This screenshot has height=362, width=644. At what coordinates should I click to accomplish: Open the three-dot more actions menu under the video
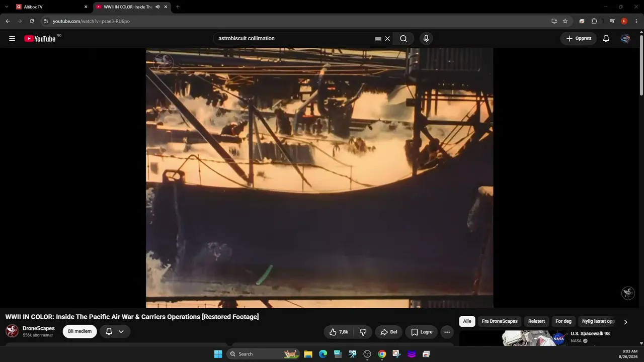pos(447,332)
